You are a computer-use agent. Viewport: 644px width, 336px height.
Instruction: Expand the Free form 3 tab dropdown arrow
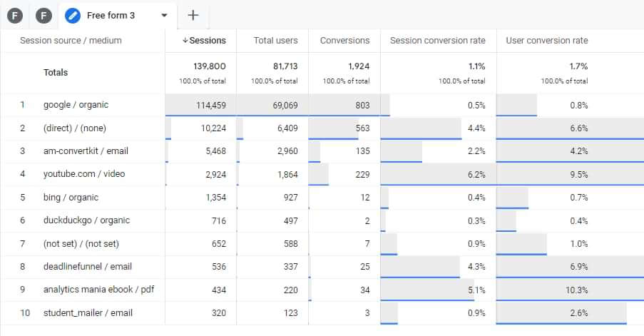[x=165, y=15]
